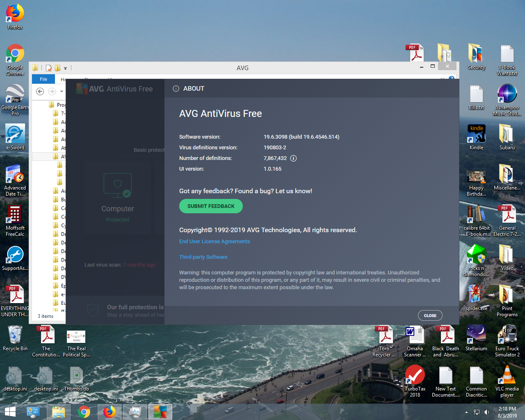Click the AVG icon in the taskbar
This screenshot has width=525, height=420.
point(160,412)
